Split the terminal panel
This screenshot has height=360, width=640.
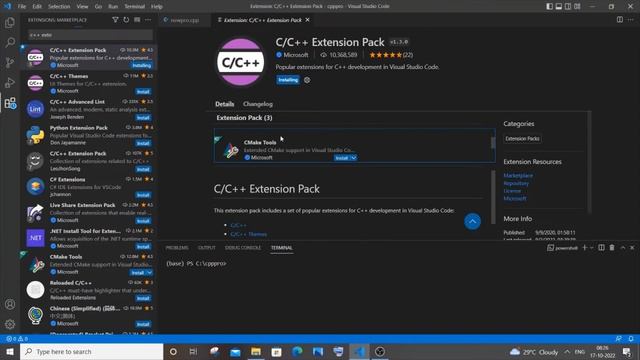[601, 247]
